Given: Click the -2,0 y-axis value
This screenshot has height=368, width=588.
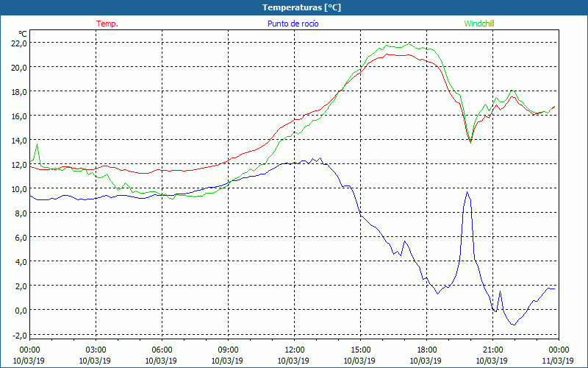Looking at the screenshot, I should tap(20, 335).
